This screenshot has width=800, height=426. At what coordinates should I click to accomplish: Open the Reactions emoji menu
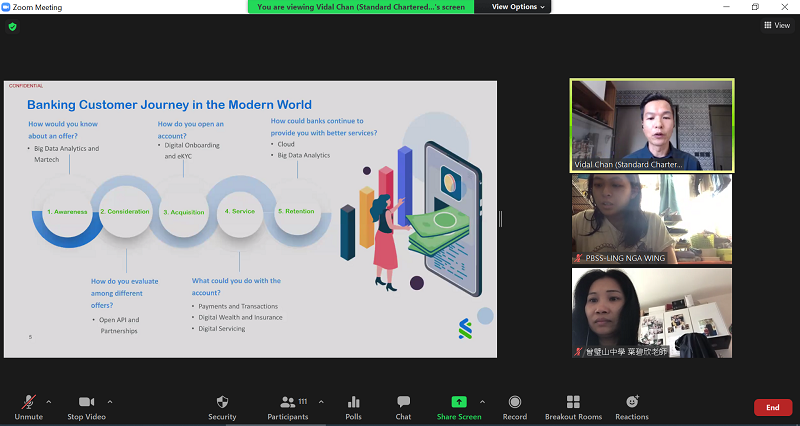point(631,402)
